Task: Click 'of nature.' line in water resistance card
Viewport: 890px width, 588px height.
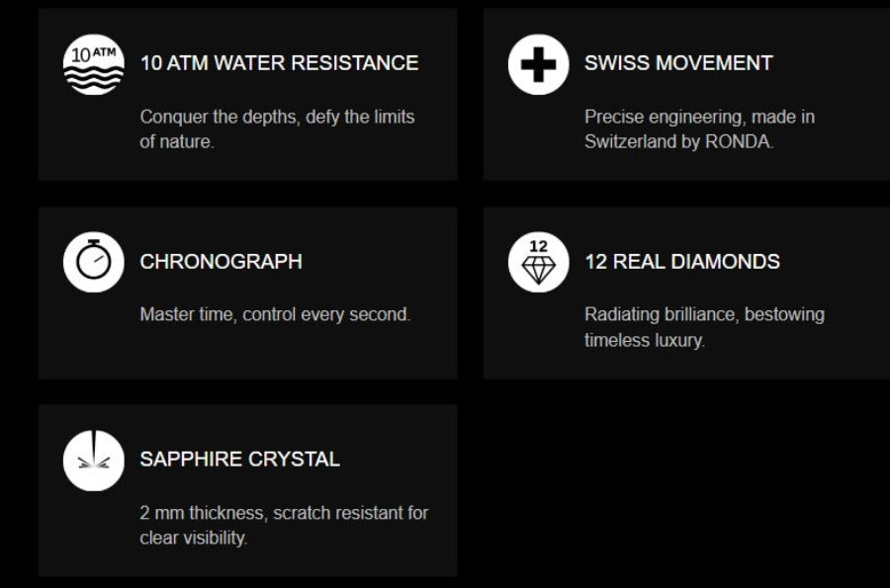Action: [176, 142]
